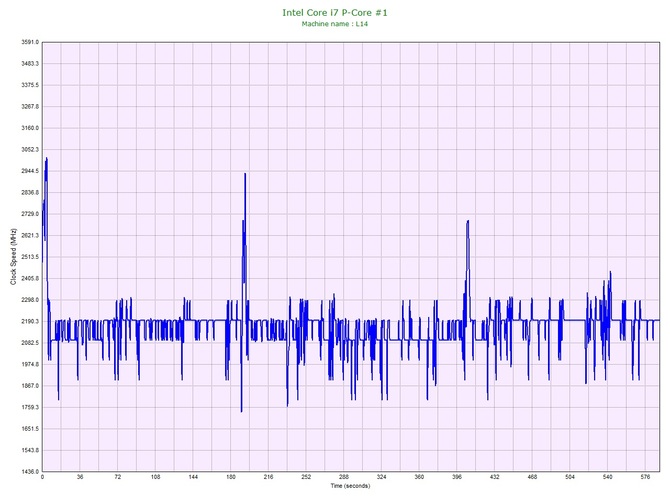The image size is (670, 503).
Task: Click the 2190.3 y-axis label
Action: tap(30, 321)
